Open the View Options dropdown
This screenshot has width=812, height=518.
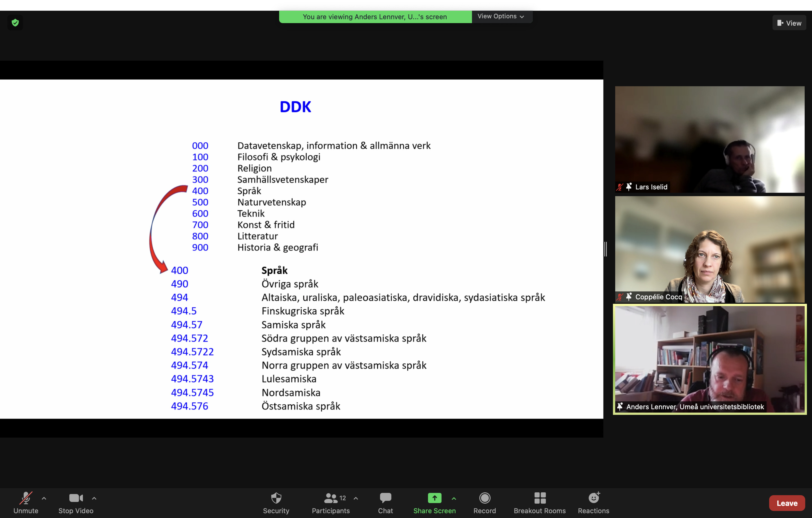pos(501,16)
